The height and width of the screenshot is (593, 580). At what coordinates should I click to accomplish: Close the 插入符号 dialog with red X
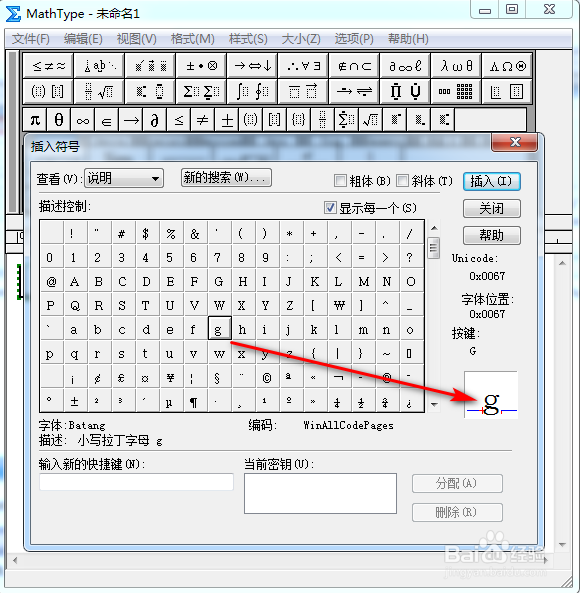[515, 143]
